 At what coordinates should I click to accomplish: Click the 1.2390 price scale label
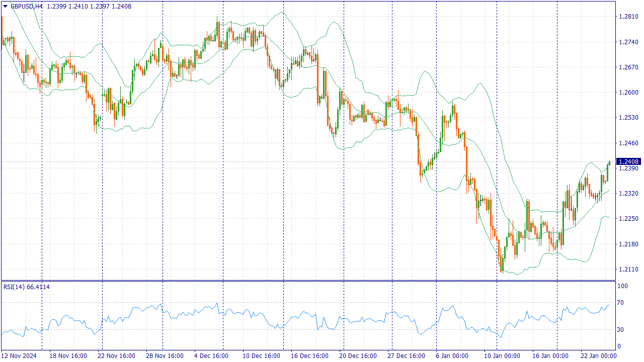click(628, 168)
